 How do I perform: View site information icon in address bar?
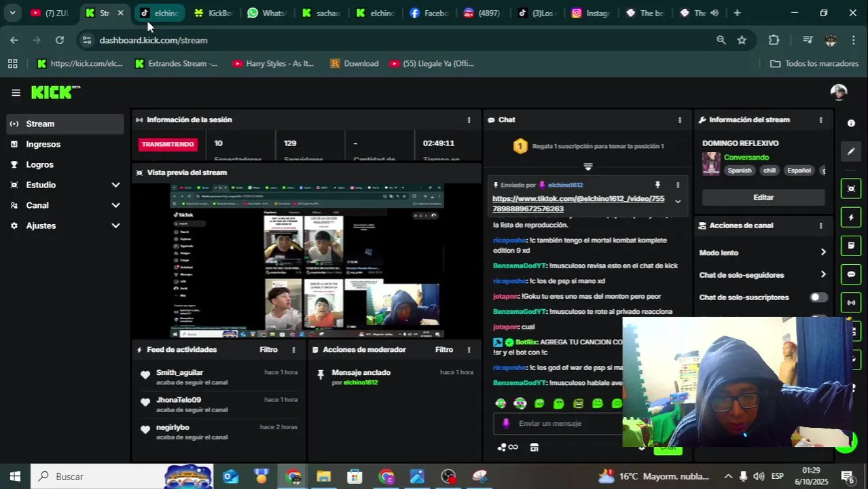click(86, 40)
